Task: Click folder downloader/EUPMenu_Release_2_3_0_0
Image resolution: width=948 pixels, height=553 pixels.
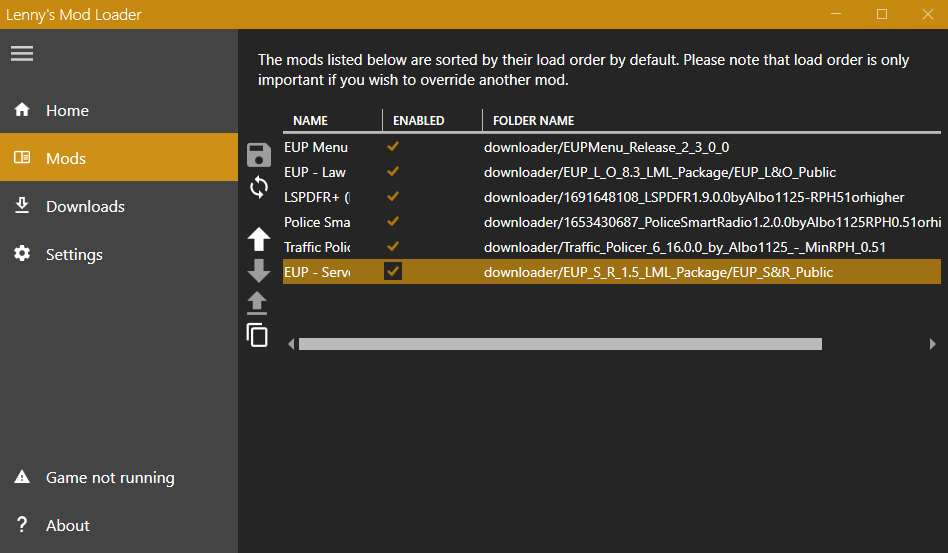Action: point(606,147)
